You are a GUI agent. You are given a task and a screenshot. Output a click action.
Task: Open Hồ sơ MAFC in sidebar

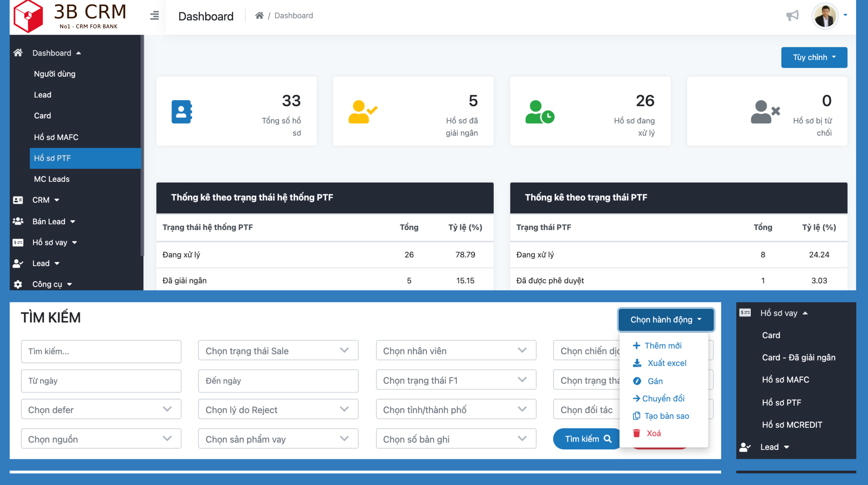[x=56, y=137]
